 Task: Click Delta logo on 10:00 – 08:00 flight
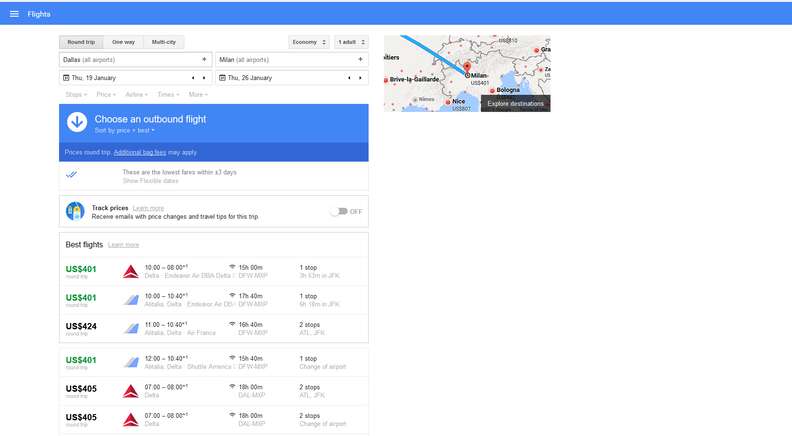pos(131,272)
